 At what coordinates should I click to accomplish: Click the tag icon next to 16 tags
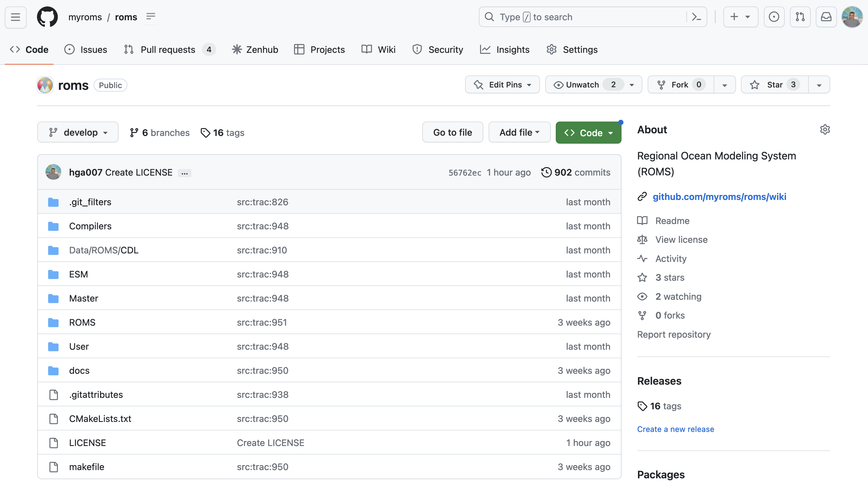click(x=205, y=132)
